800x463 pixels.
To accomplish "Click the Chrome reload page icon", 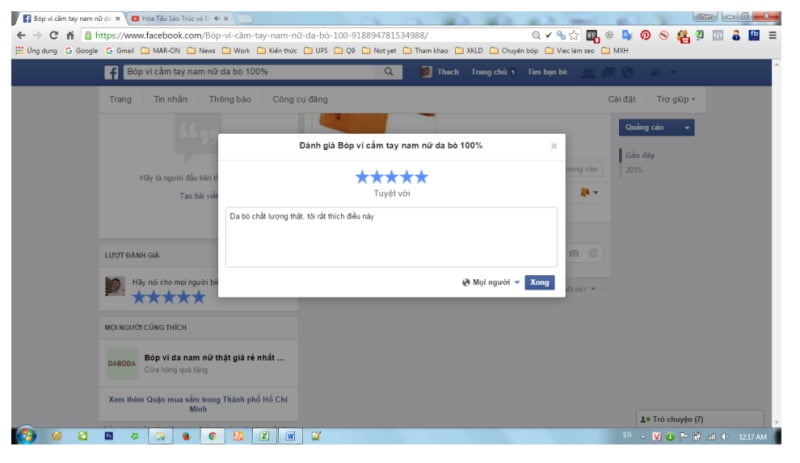I will point(54,35).
